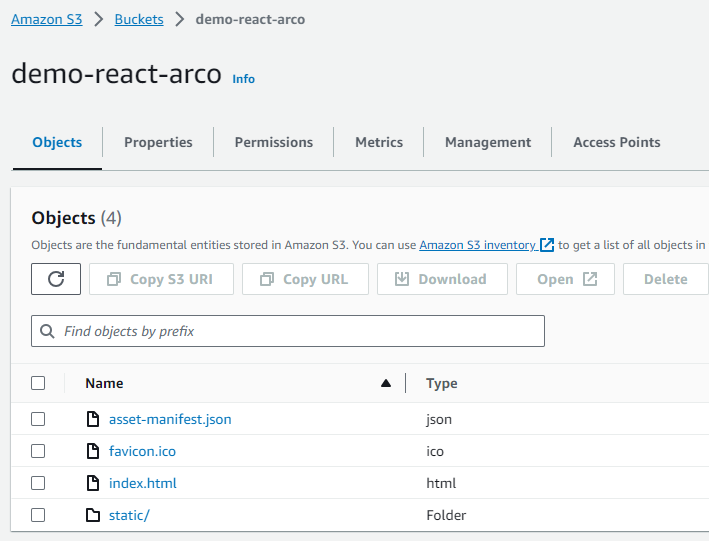Open the Properties tab
The height and width of the screenshot is (541, 709).
158,142
